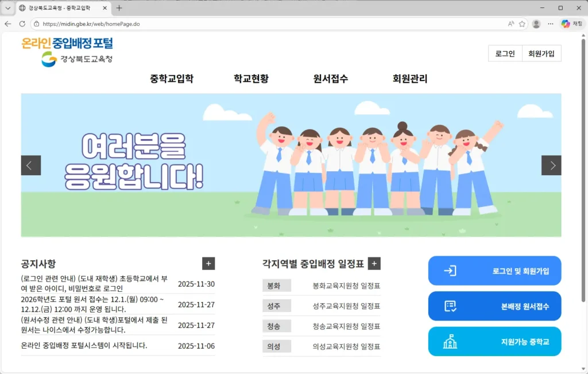
Task: Open the 중학교입학 menu
Action: [172, 79]
